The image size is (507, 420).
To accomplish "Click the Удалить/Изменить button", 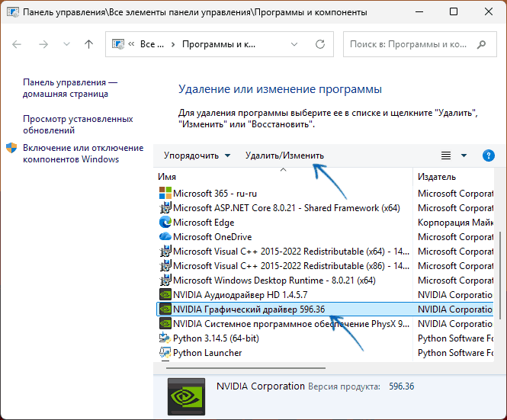I will (284, 155).
